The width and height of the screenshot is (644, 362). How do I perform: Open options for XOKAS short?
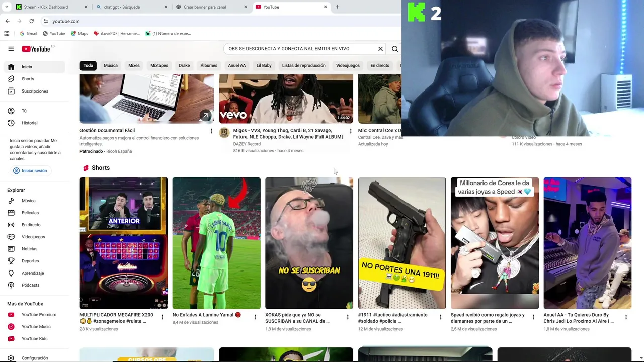tap(348, 317)
